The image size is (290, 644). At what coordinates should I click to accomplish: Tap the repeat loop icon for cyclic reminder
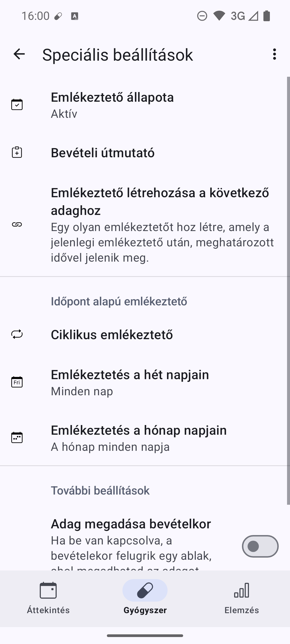point(17,334)
